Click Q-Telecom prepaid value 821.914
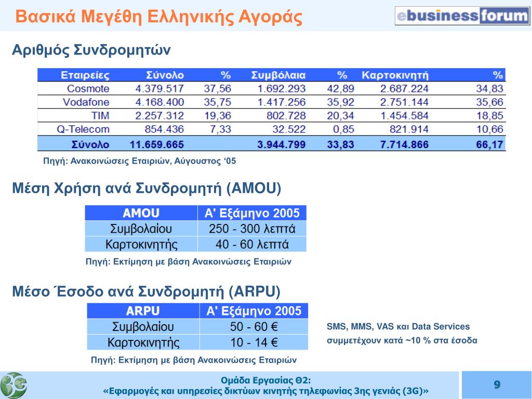The height and width of the screenshot is (399, 532). (x=409, y=129)
